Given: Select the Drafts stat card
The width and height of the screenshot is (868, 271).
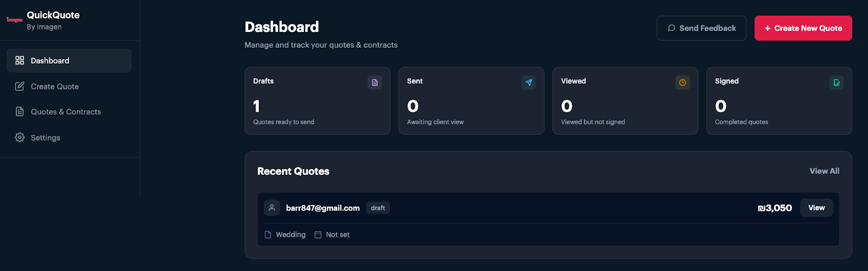Looking at the screenshot, I should [x=317, y=100].
